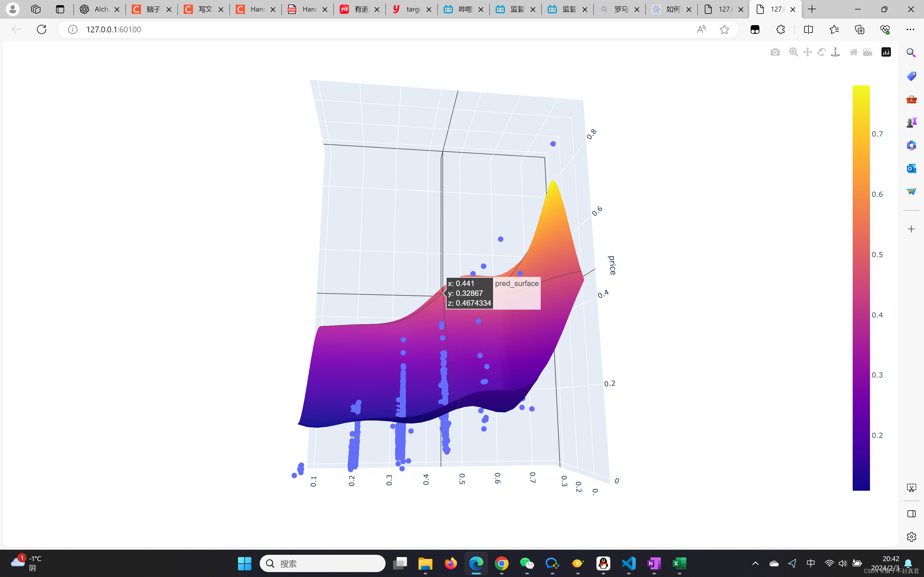Switch to the Alch... ChatGPT tab
Viewport: 924px width, 577px height.
(x=99, y=9)
